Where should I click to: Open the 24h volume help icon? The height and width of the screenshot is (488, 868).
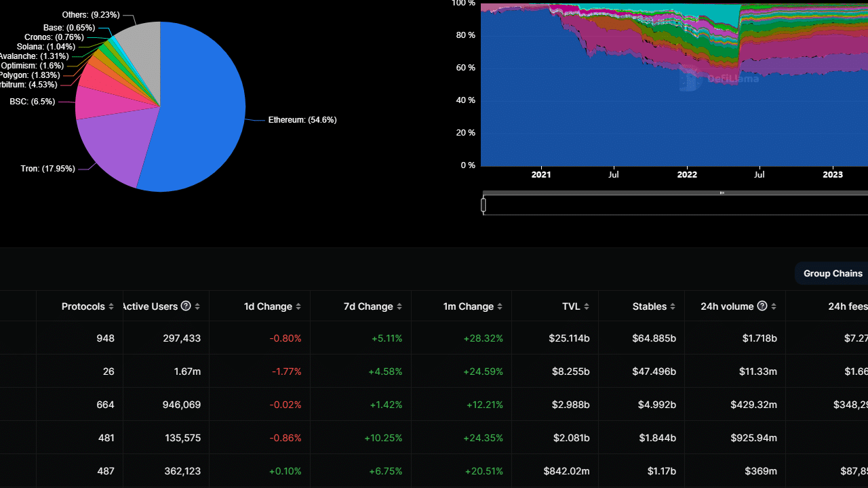762,306
